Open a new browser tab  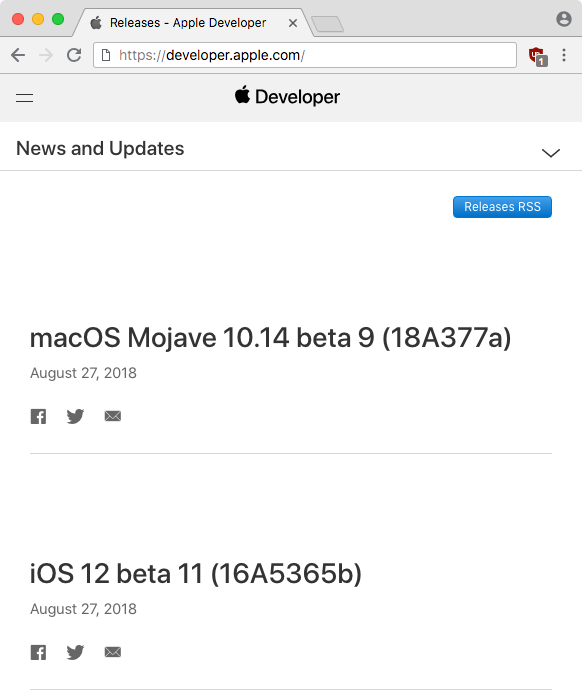click(x=327, y=24)
